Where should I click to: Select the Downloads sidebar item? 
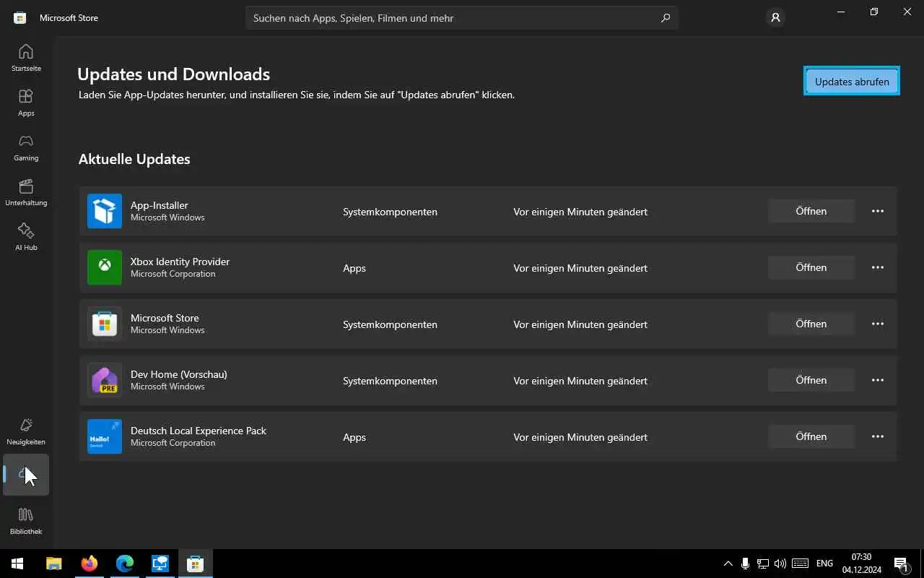coord(26,475)
